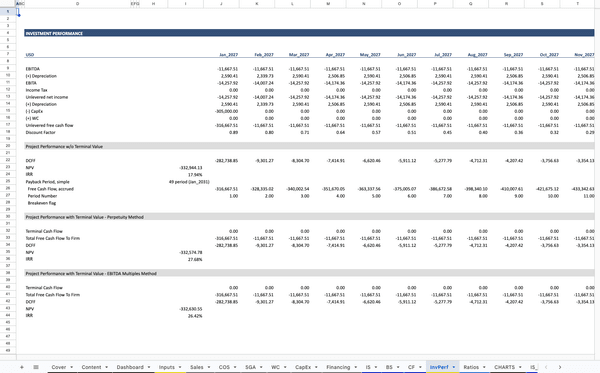
Task: Open the Financing tab dropdown arrow
Action: 355,367
